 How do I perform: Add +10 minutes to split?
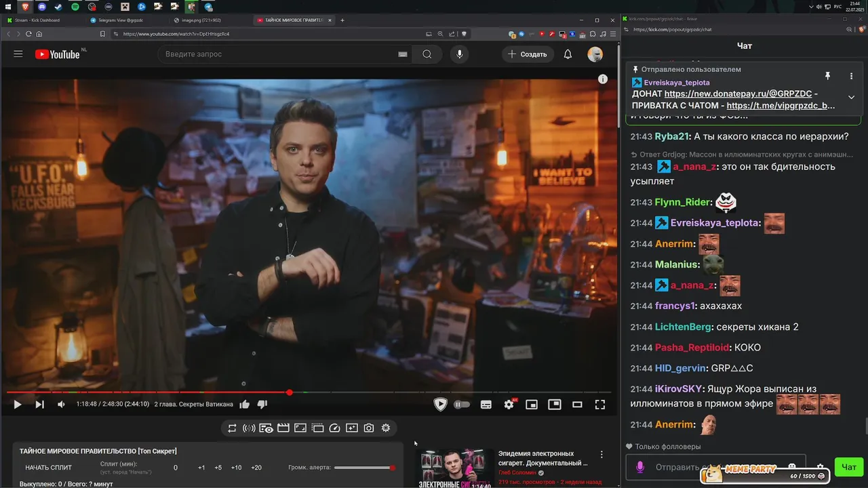coord(236,468)
